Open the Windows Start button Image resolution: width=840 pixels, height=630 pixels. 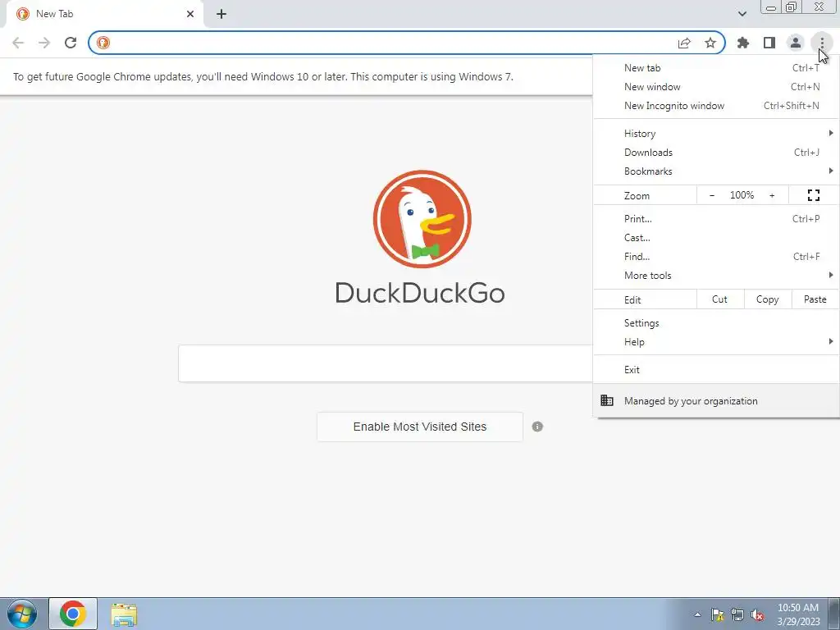pyautogui.click(x=22, y=614)
